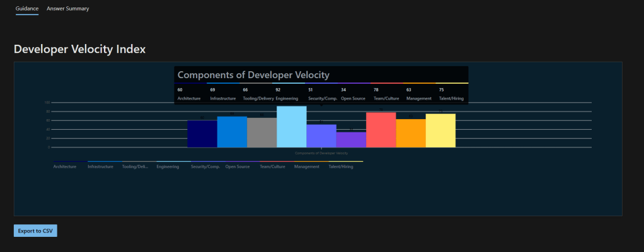Toggle the Open Source legend entry
644x252 pixels.
click(238, 167)
